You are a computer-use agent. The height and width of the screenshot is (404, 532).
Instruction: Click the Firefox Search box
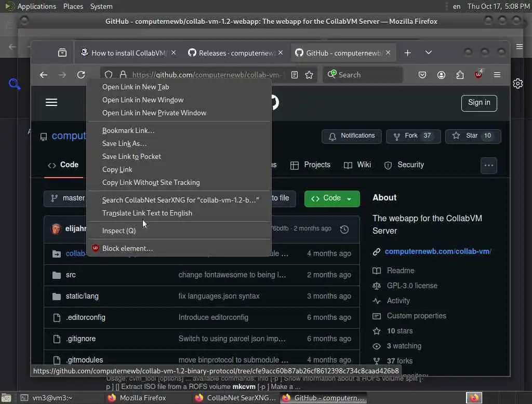[363, 75]
